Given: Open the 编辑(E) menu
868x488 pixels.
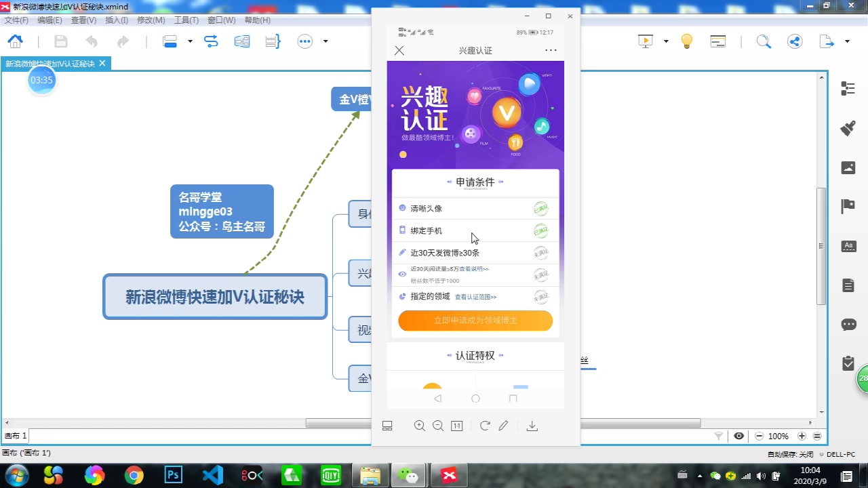Looking at the screenshot, I should click(50, 20).
